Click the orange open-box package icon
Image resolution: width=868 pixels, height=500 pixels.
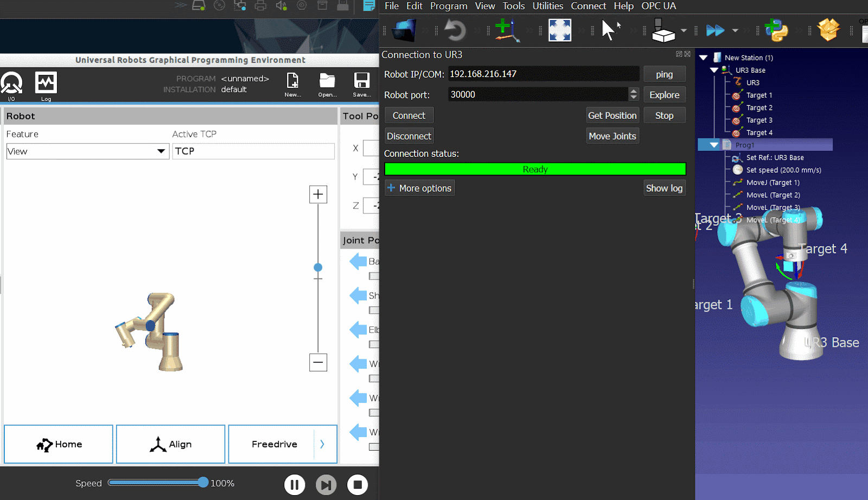[828, 30]
